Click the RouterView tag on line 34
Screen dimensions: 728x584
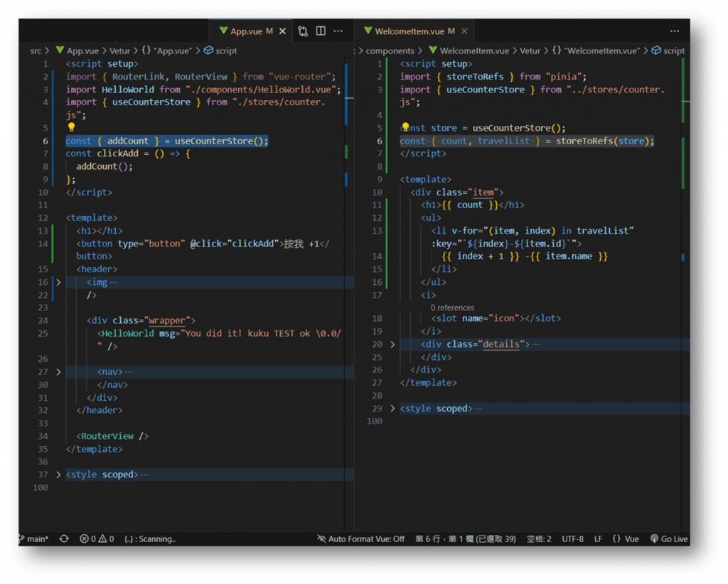pos(113,436)
